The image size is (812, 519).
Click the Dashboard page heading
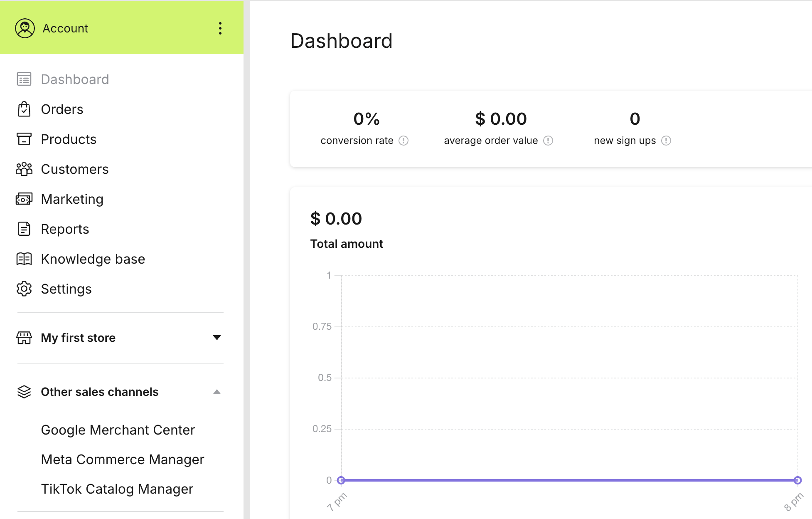(x=341, y=41)
